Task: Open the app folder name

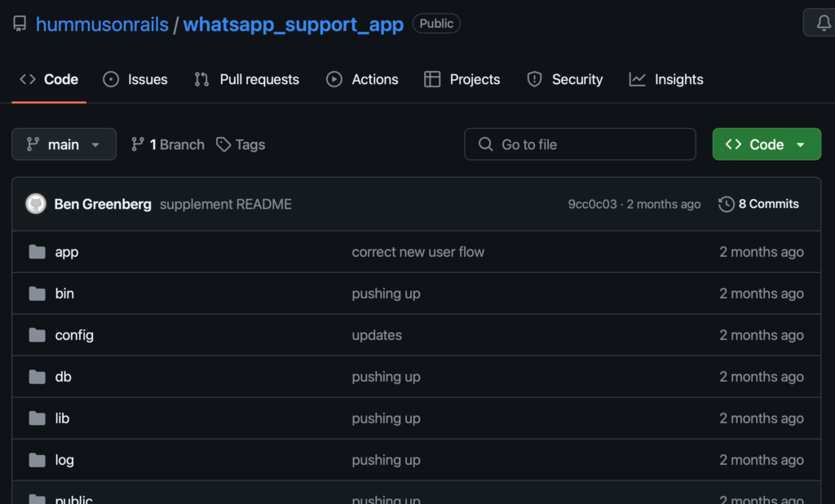Action: [67, 252]
